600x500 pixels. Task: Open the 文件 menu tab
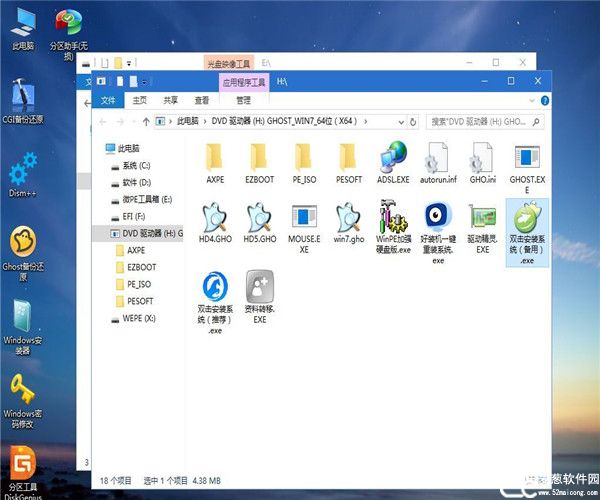(108, 100)
